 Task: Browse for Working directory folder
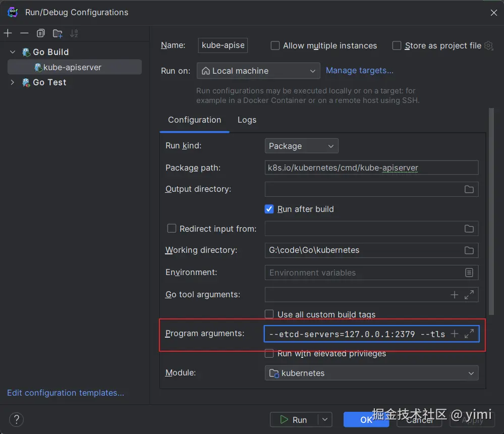(469, 250)
